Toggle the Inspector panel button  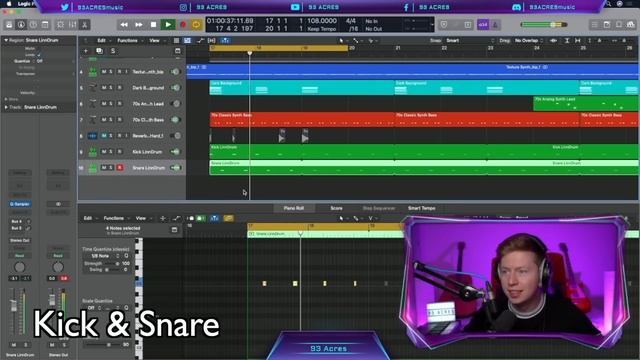tap(21, 25)
